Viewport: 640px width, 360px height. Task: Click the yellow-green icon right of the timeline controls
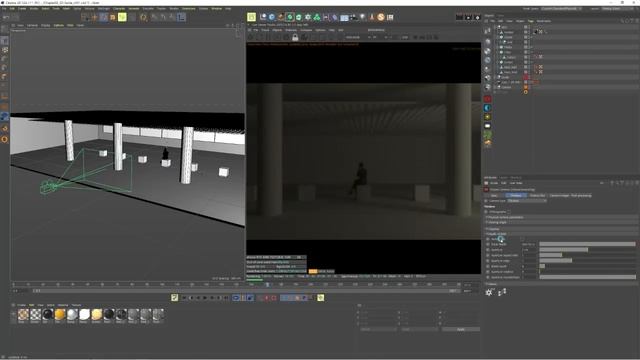(321, 298)
